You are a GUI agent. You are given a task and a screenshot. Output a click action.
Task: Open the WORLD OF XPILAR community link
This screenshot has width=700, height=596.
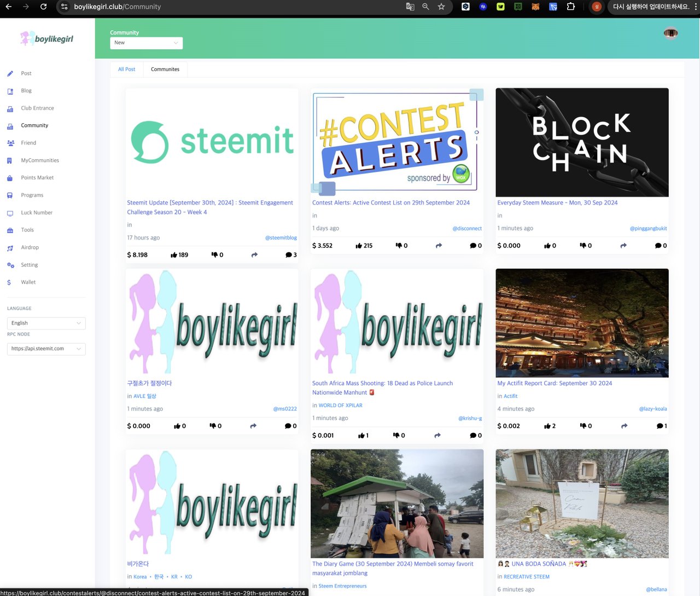341,406
